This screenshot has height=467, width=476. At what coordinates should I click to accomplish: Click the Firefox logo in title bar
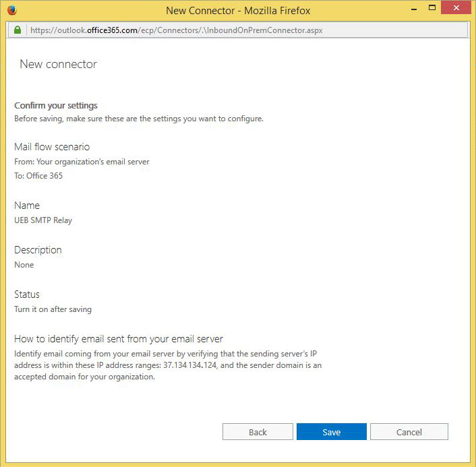tap(12, 10)
